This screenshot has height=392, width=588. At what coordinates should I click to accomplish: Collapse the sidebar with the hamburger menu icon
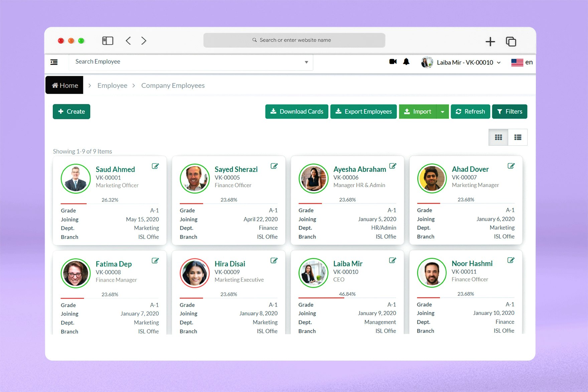54,62
